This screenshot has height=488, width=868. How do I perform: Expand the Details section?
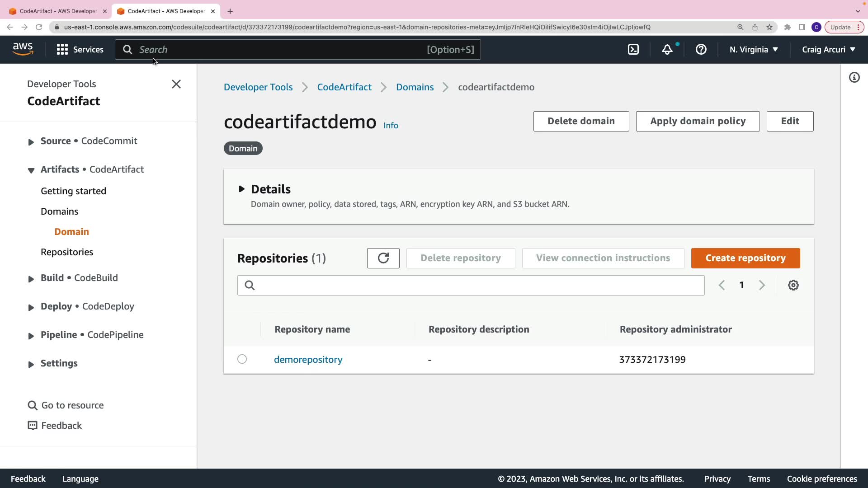tap(242, 189)
